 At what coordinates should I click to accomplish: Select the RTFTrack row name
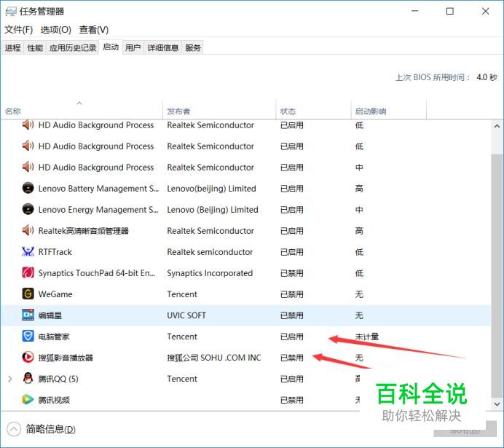pyautogui.click(x=55, y=252)
